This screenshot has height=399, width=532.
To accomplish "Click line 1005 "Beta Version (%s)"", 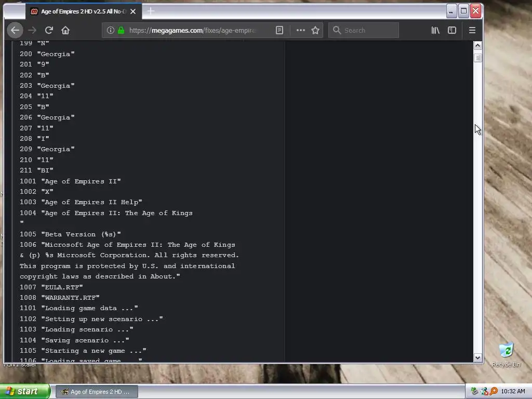I will click(x=70, y=234).
